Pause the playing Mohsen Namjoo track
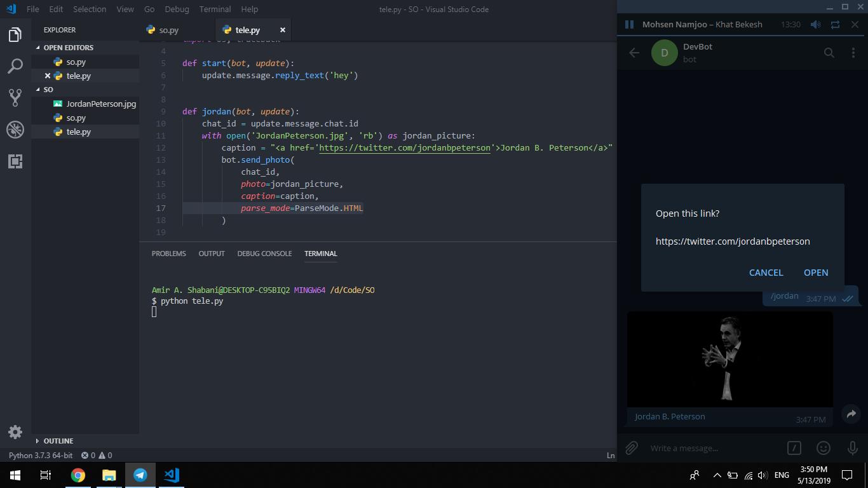This screenshot has height=488, width=868. (629, 24)
